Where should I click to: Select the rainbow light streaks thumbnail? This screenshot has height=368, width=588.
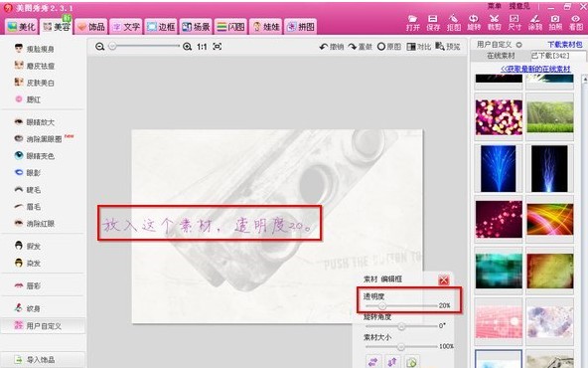pyautogui.click(x=550, y=220)
